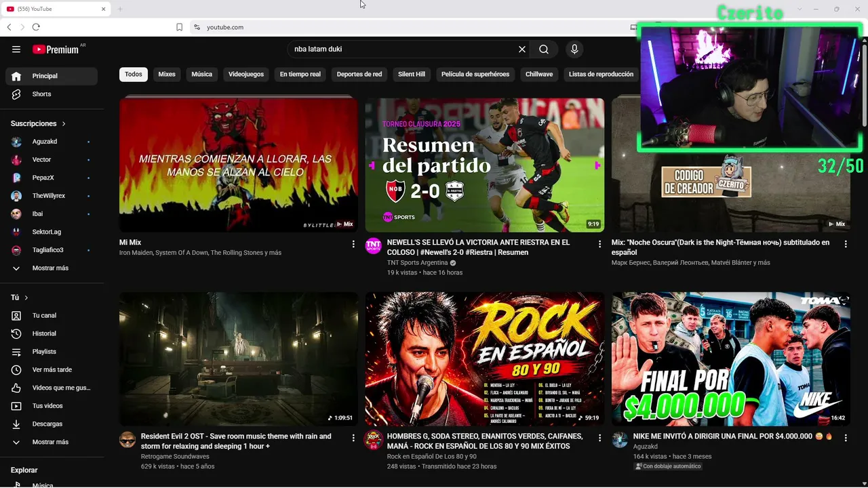Open Tus videos in the sidebar
This screenshot has height=488, width=868.
pos(52,406)
